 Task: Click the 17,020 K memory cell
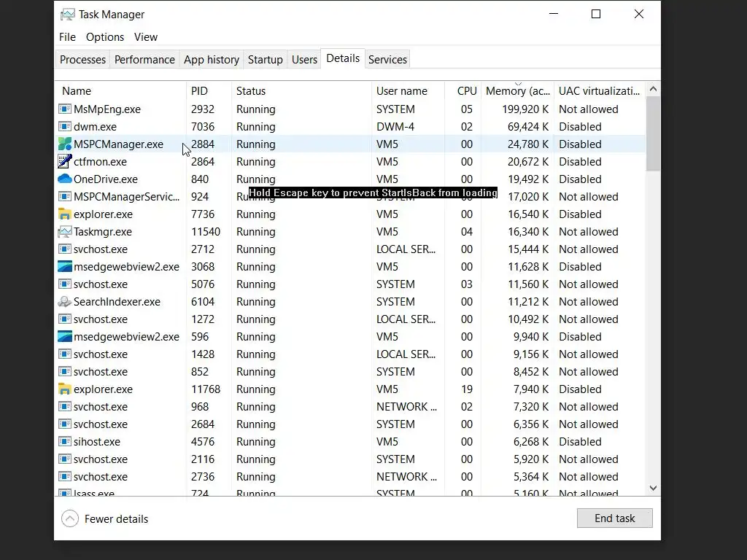528,197
